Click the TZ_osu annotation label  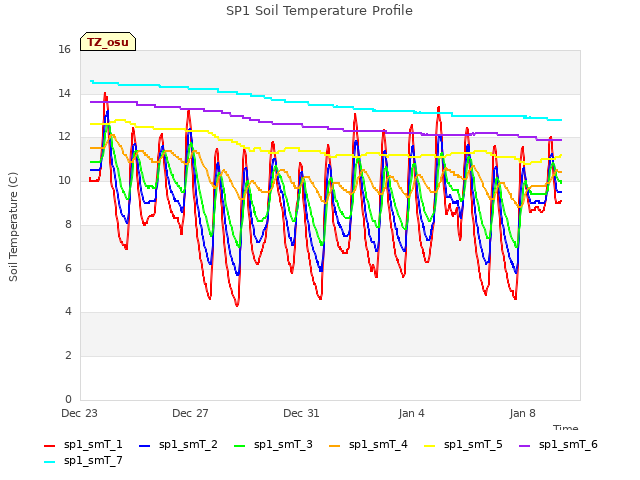108,42
